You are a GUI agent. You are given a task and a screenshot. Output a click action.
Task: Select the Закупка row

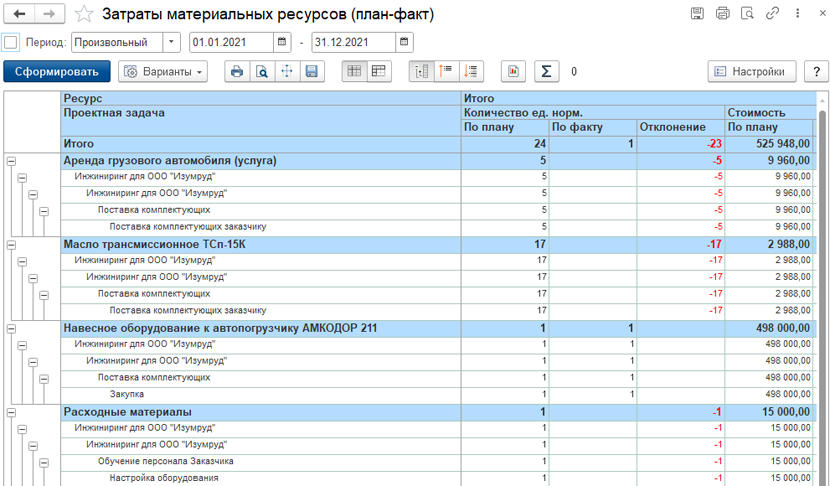[260, 394]
